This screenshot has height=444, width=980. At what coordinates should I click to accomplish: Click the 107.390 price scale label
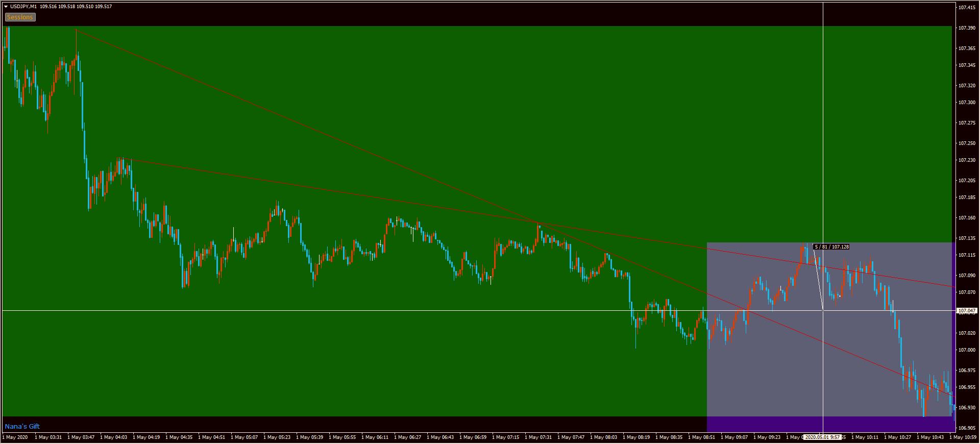(967, 28)
